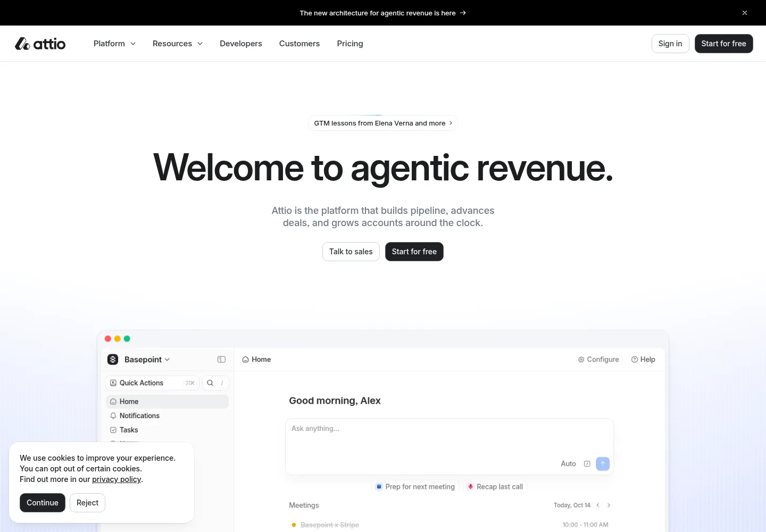Screen dimensions: 766x532
Task: Click the Talk to sales button
Action: tap(351, 252)
